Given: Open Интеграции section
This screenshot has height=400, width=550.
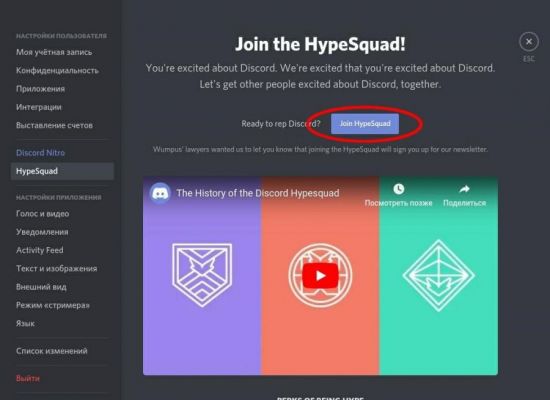Looking at the screenshot, I should (39, 107).
